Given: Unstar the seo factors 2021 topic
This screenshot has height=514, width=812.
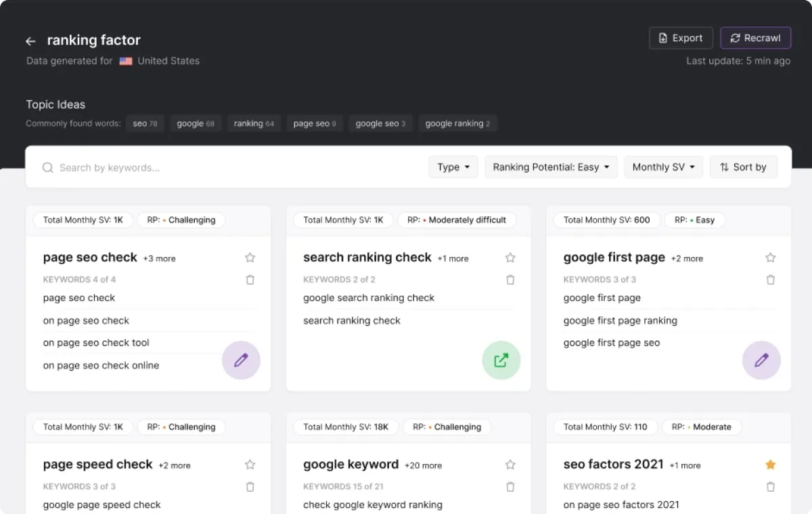Looking at the screenshot, I should [x=770, y=465].
